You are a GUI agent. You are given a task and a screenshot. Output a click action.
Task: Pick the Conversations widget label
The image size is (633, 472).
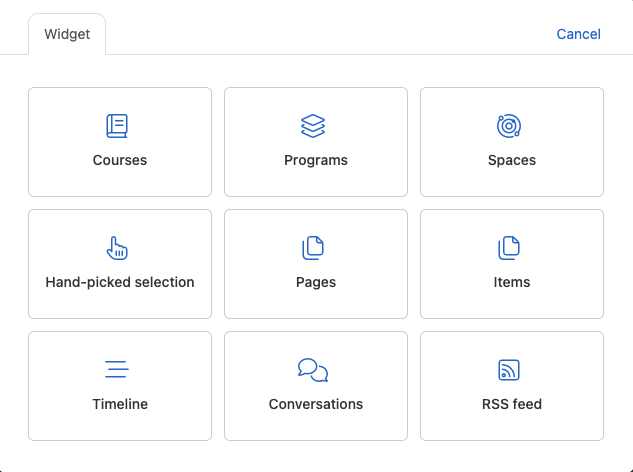pyautogui.click(x=316, y=404)
